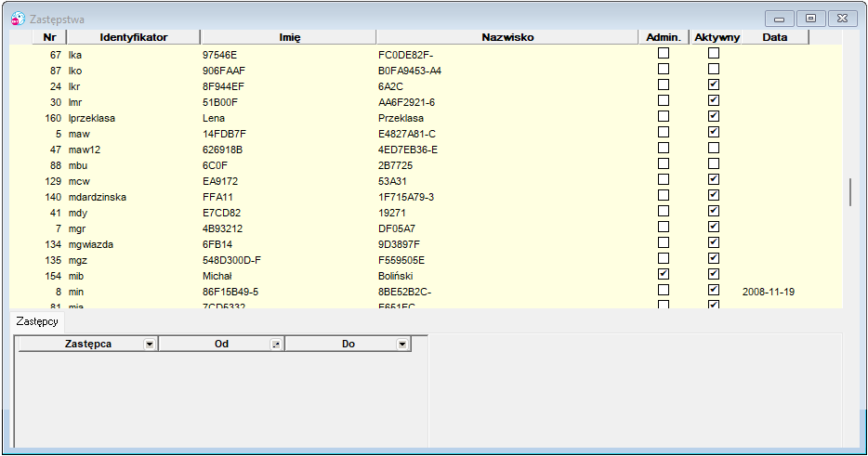Open the Do column filter dropdown
This screenshot has height=456, width=868.
pos(402,345)
